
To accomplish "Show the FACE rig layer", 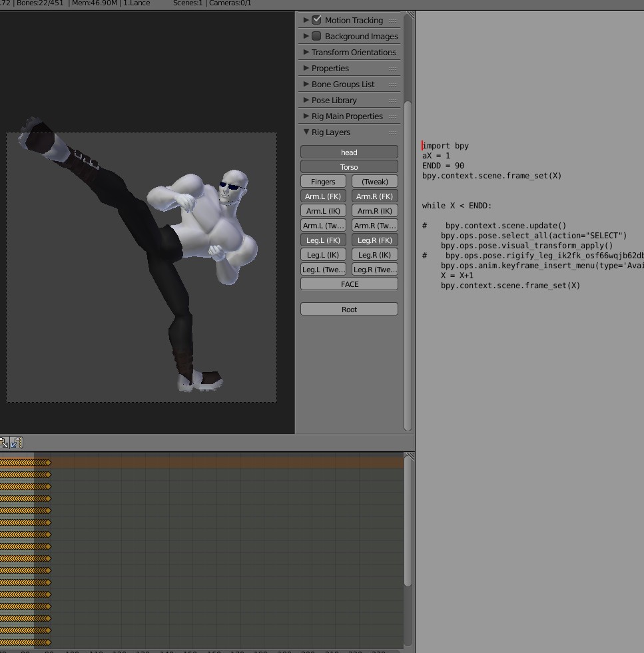I will [x=349, y=284].
